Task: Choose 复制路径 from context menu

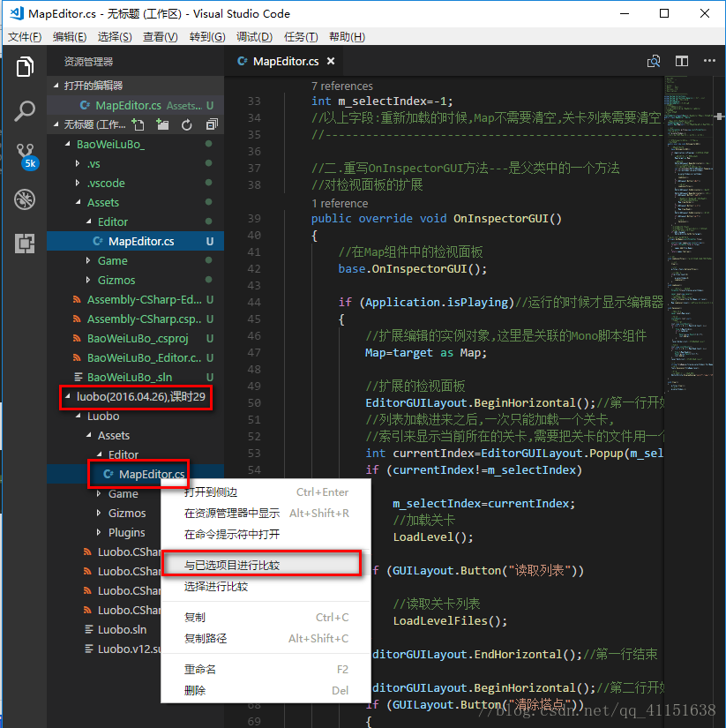Action: click(266, 638)
